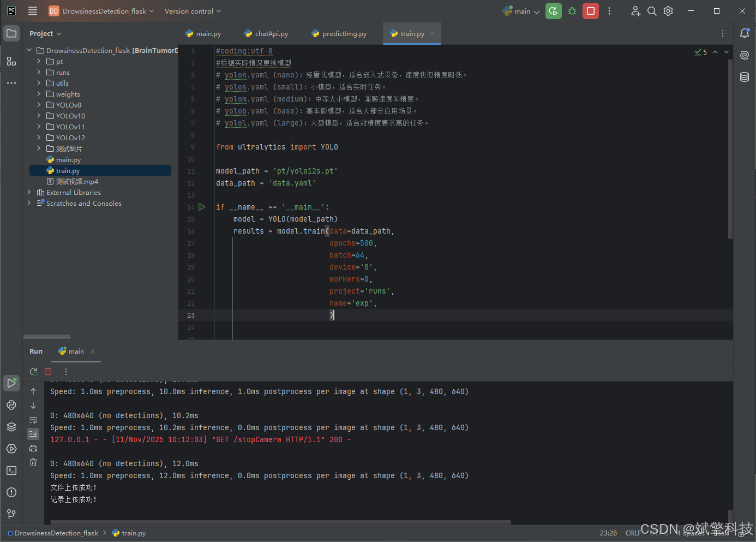Open the Notifications bell panel

click(x=745, y=34)
